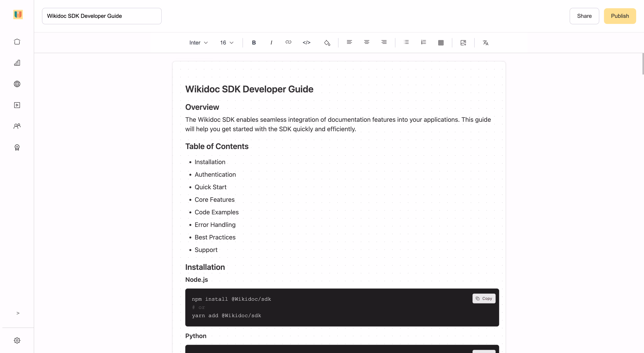Open the text highlight color tool
Screen dimensions: 644x353
pos(327,43)
